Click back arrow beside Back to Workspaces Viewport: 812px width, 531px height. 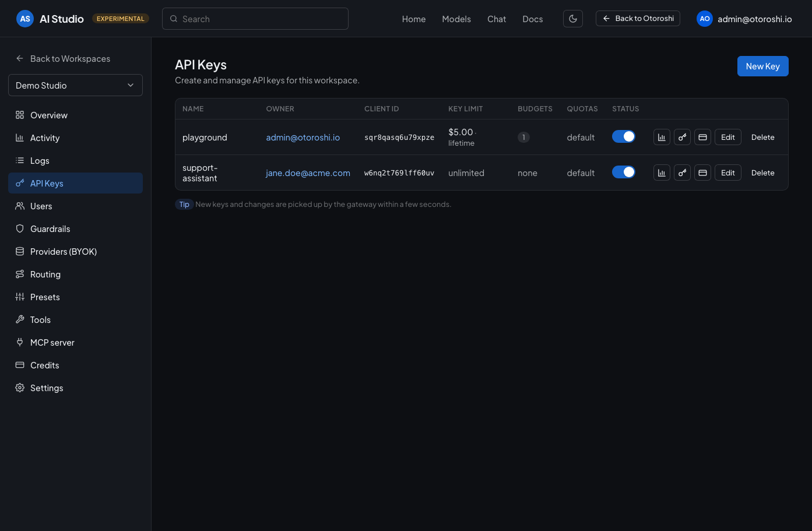coord(20,58)
